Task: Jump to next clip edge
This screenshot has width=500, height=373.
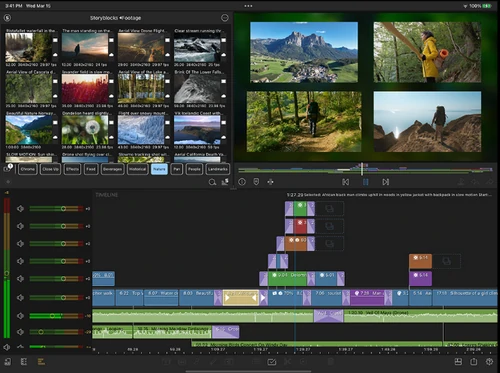Action: tap(386, 182)
